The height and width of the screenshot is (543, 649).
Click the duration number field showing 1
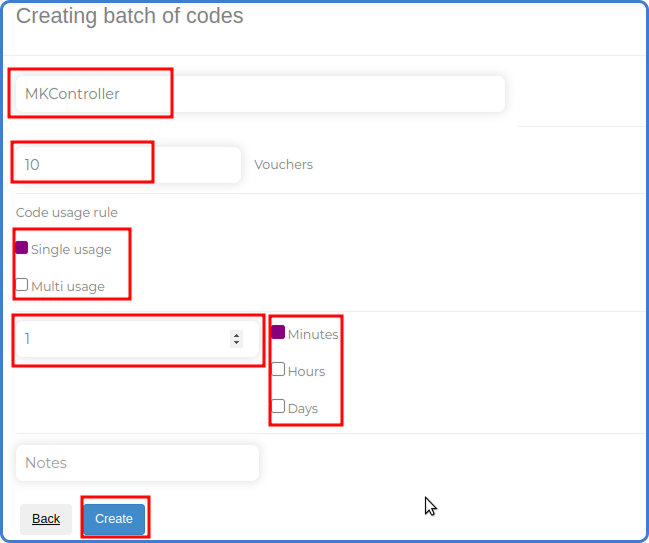(137, 339)
